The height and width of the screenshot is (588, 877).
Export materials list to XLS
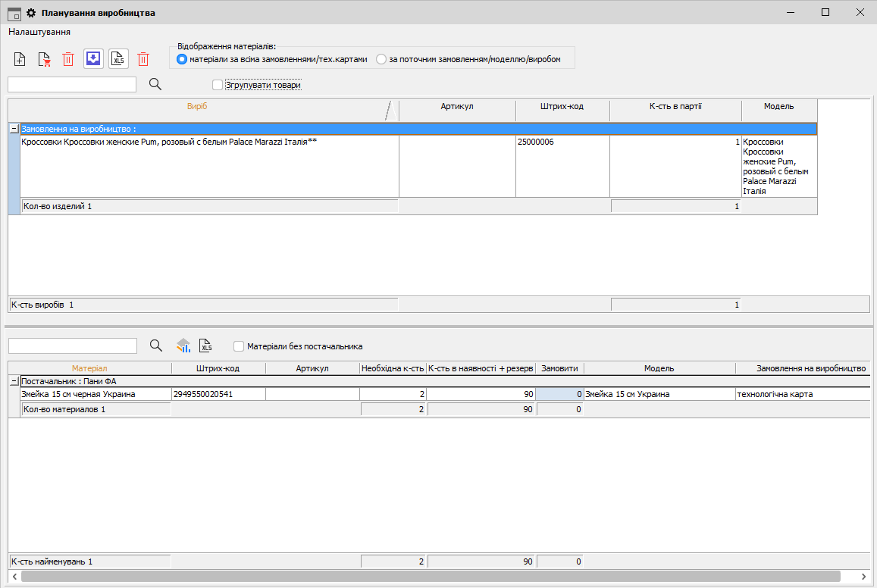pos(205,346)
